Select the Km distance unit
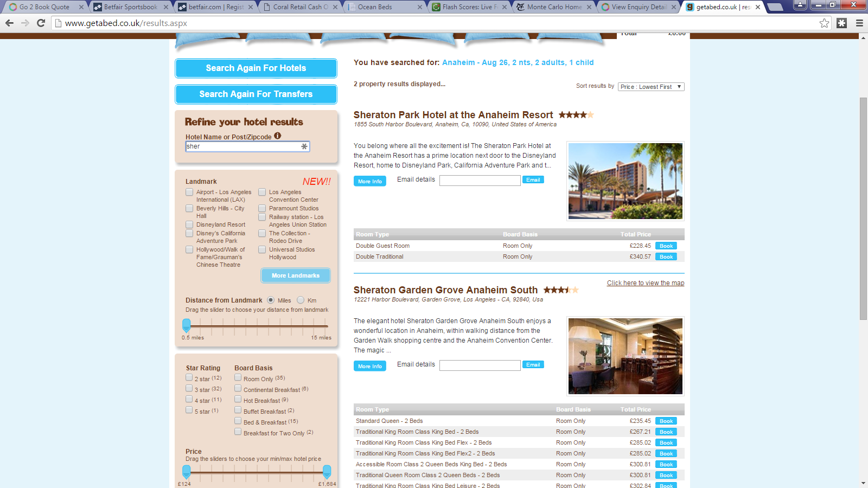Viewport: 868px width, 488px height. click(301, 300)
